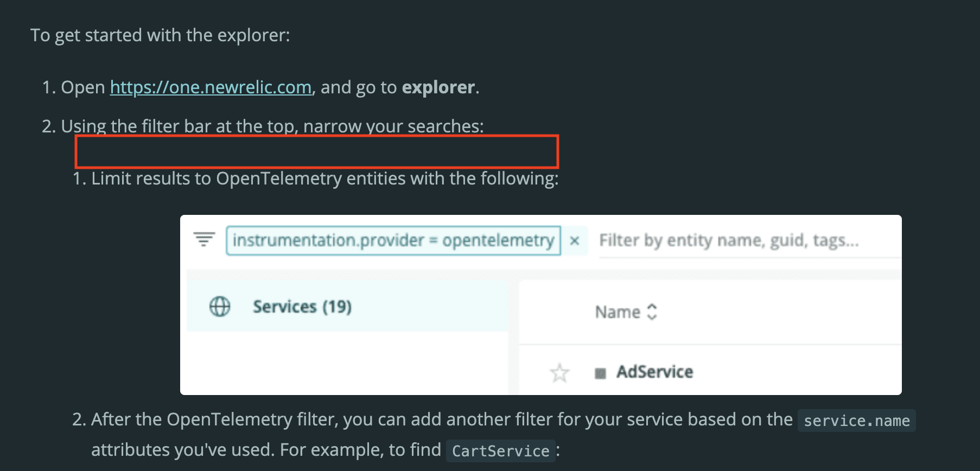Click the bold explorer word
Screen dimensions: 980x471
pyautogui.click(x=438, y=87)
